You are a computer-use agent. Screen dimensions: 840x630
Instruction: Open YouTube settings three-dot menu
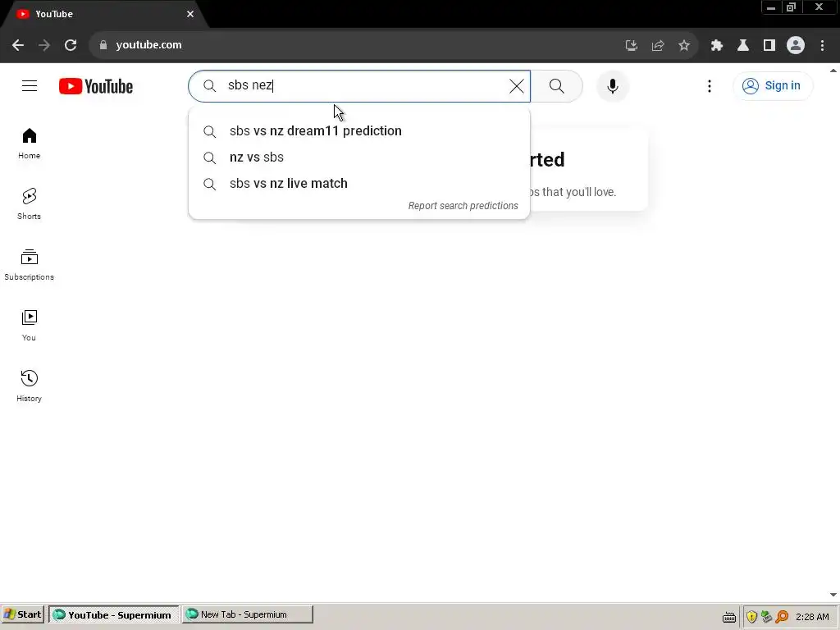tap(710, 85)
